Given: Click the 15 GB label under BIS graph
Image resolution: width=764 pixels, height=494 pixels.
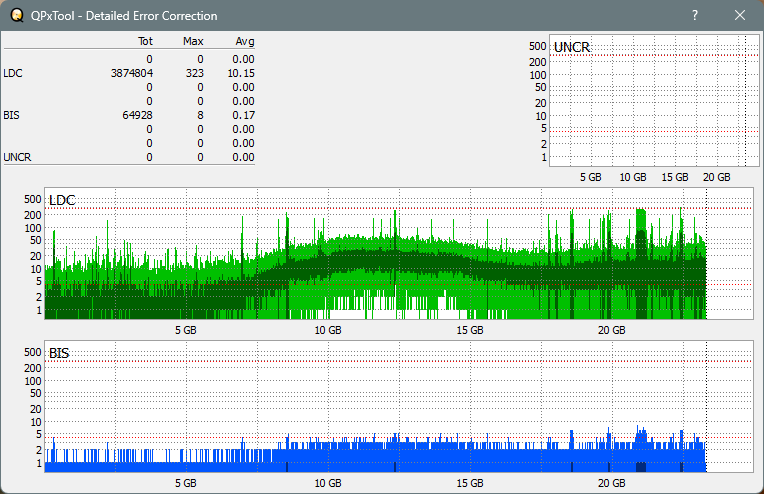Looking at the screenshot, I should [x=470, y=483].
